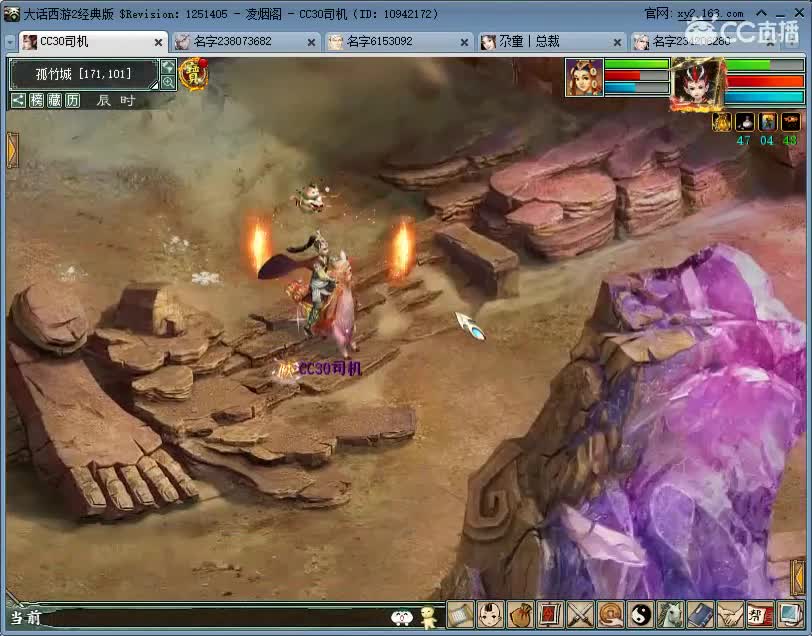Open the crossed swords combat icon
The width and height of the screenshot is (812, 636).
point(580,615)
